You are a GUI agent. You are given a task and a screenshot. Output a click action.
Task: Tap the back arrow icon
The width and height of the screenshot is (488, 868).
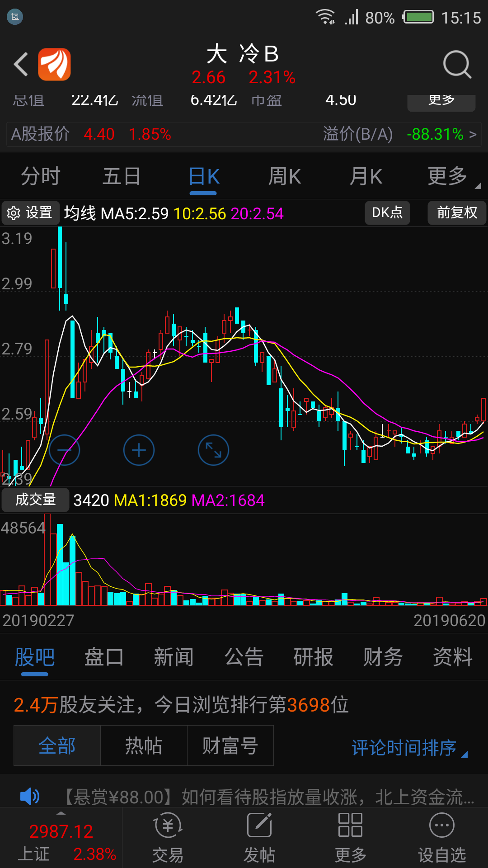coord(21,64)
